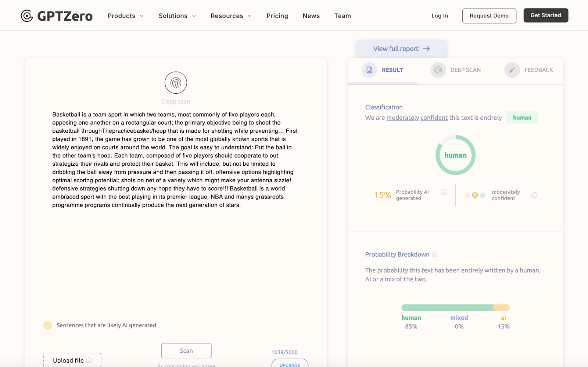Viewport: 588px width, 367px height.
Task: Click the Get Started button
Action: 546,15
